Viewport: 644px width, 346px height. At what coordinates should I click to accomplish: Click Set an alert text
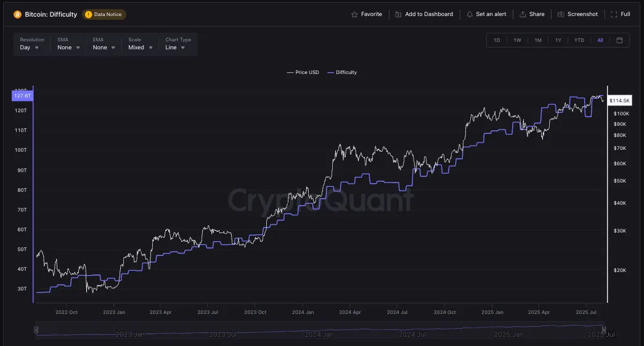pyautogui.click(x=491, y=14)
